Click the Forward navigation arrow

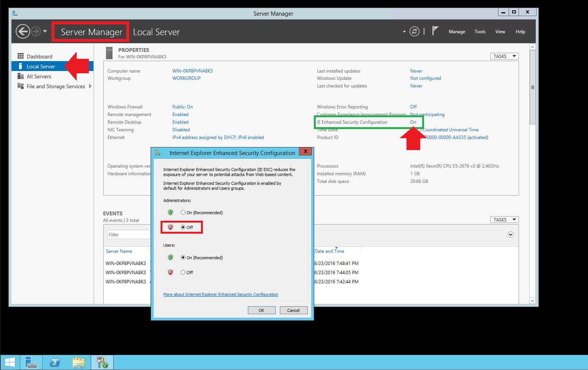(x=36, y=31)
